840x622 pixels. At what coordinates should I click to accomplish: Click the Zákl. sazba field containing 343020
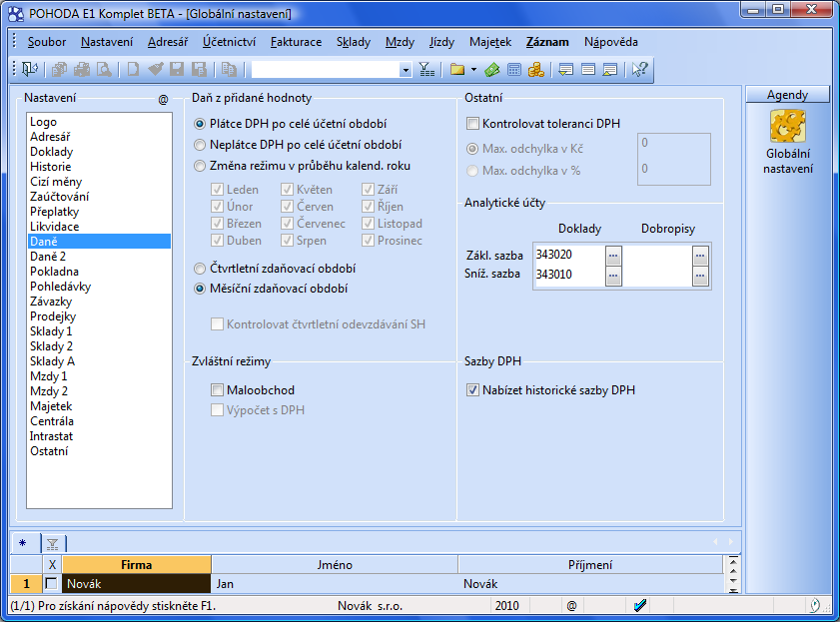[570, 255]
